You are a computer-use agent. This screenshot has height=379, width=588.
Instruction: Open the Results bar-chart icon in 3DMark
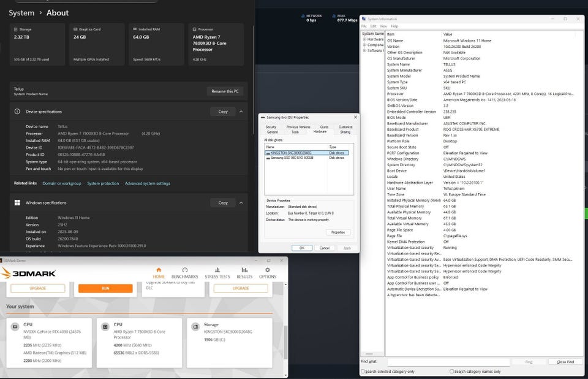pyautogui.click(x=244, y=270)
